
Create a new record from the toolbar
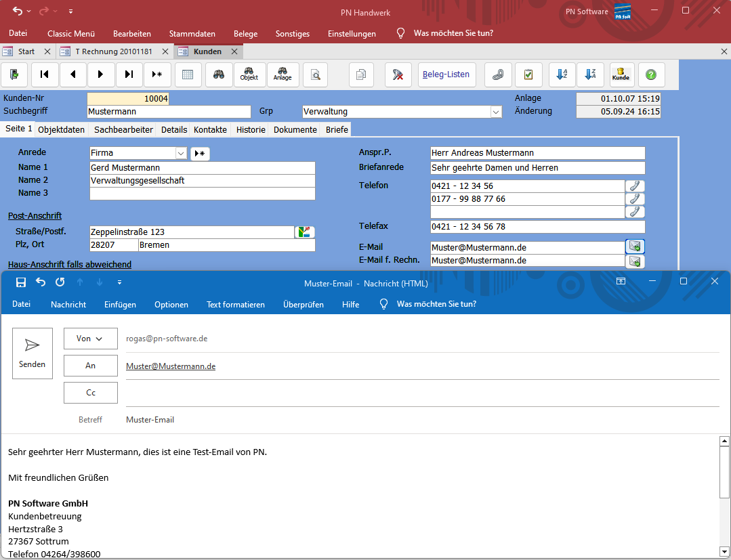(158, 74)
